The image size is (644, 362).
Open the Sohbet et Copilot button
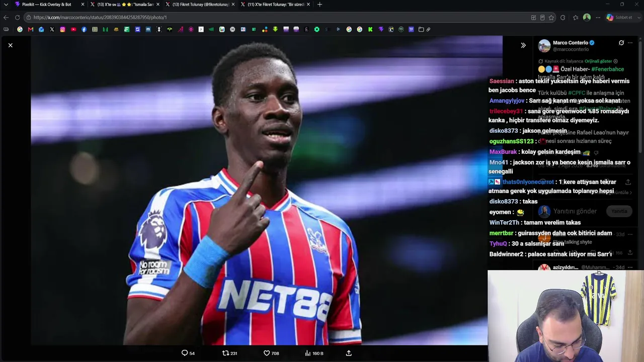pyautogui.click(x=620, y=17)
